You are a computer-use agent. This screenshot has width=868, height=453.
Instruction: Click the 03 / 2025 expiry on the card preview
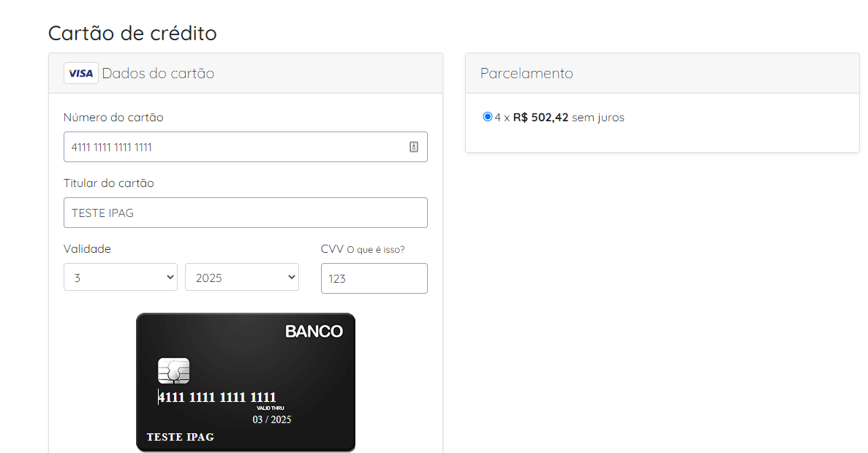pos(272,419)
